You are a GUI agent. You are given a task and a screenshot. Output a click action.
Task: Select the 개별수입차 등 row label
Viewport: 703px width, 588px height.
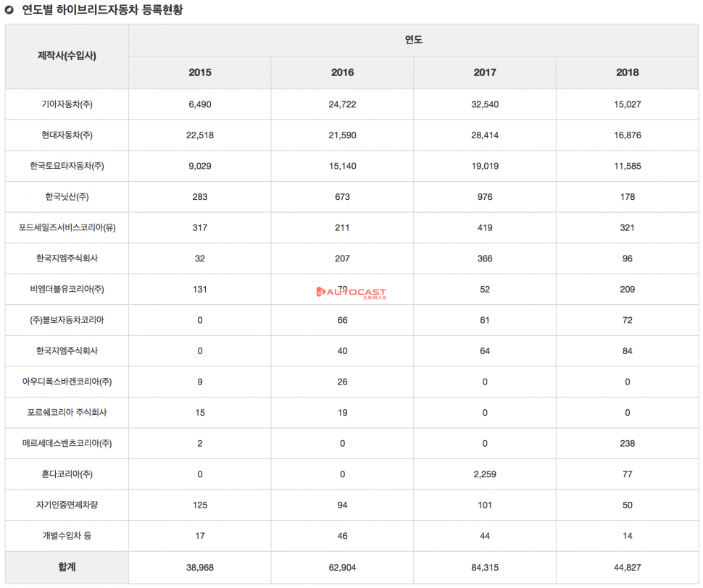click(67, 536)
